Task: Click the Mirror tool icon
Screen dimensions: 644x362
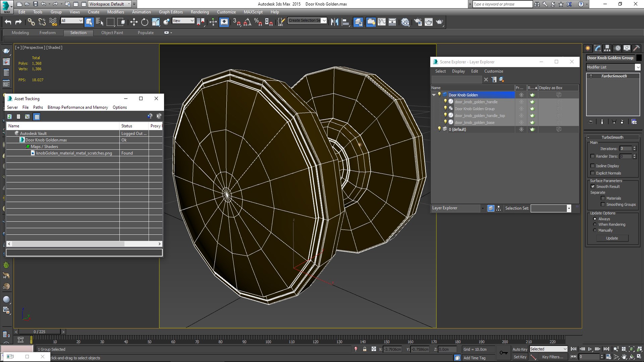Action: 334,22
